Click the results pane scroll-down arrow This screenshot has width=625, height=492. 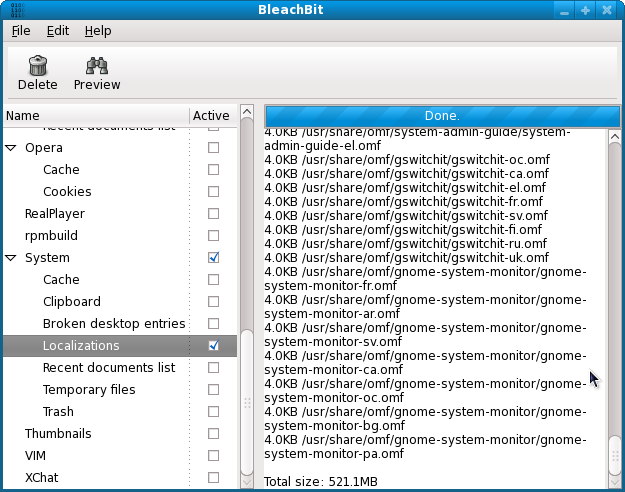pos(615,482)
